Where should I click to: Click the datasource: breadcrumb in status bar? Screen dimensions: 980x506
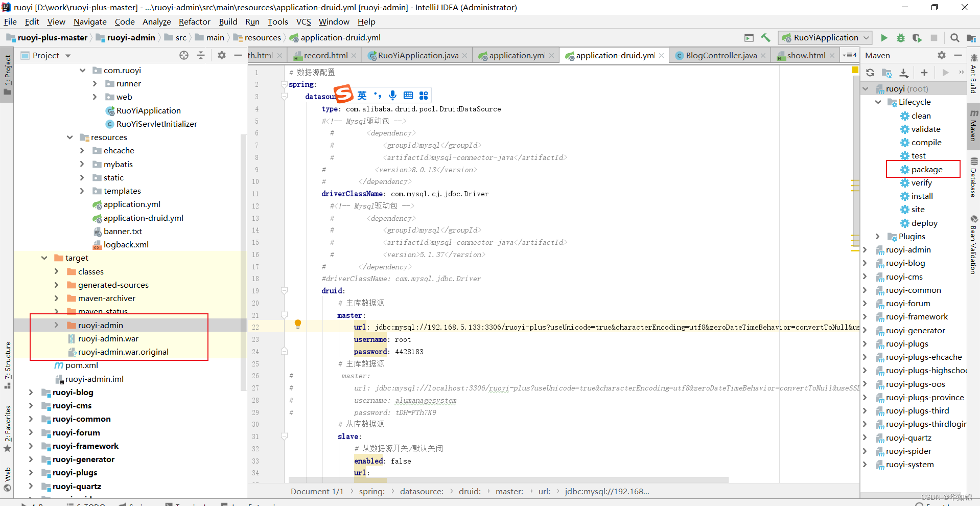point(422,491)
